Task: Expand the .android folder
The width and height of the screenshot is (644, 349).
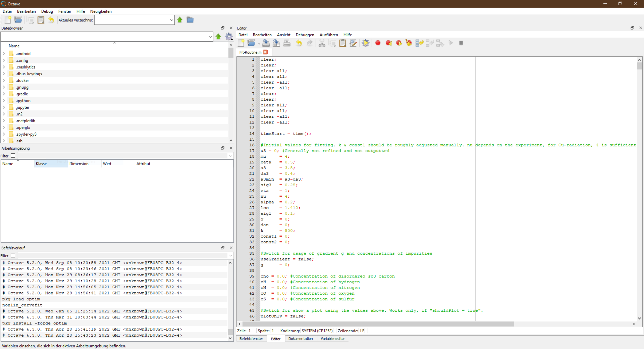Action: click(4, 54)
